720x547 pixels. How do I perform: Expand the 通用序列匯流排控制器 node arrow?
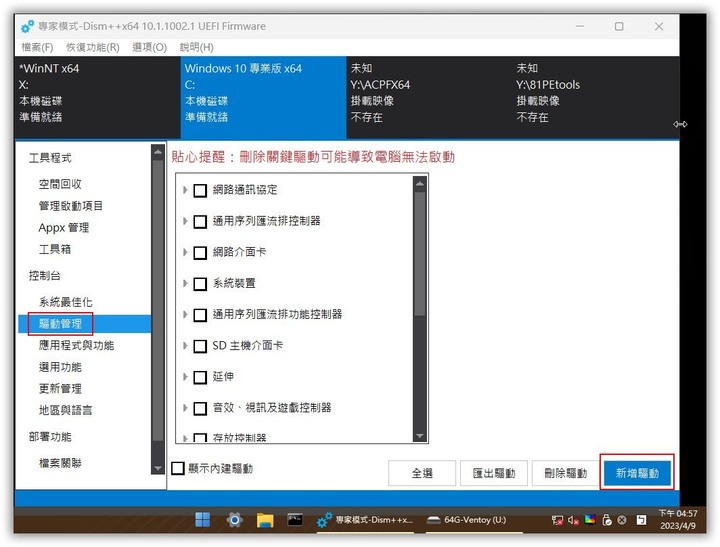click(185, 221)
